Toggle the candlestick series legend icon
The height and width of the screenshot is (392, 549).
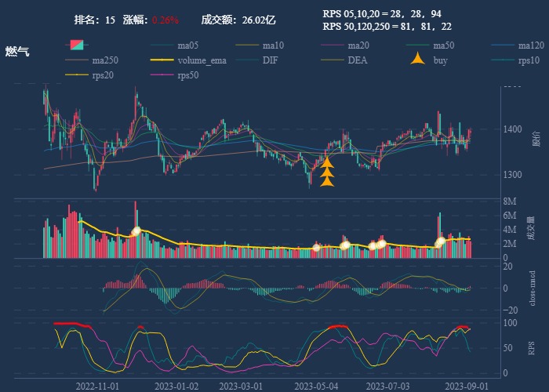76,45
